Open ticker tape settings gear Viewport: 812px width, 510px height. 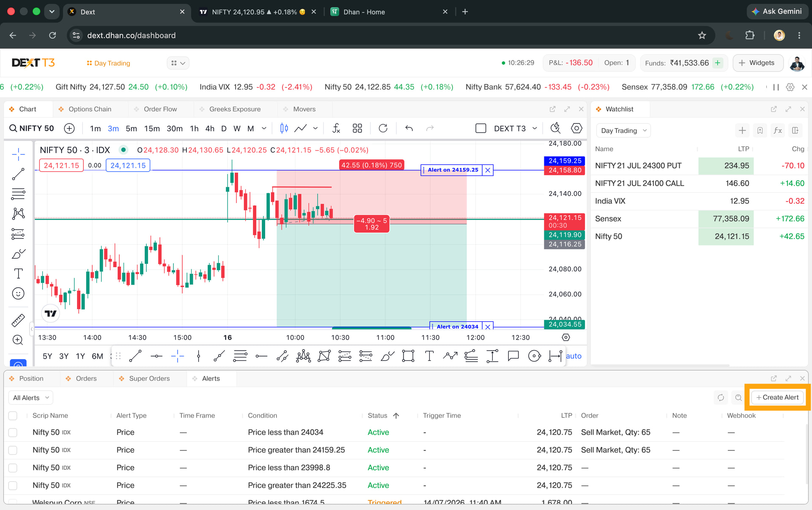[790, 87]
